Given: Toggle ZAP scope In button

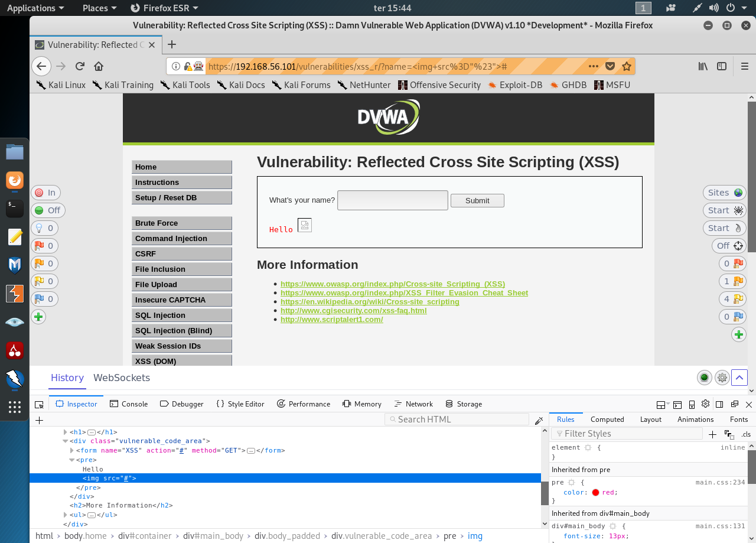Looking at the screenshot, I should pyautogui.click(x=45, y=193).
